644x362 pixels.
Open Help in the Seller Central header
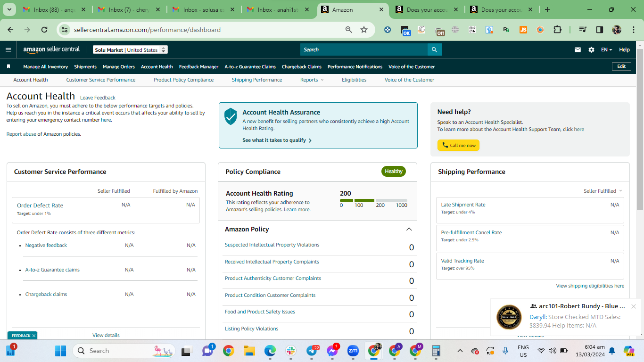624,49
